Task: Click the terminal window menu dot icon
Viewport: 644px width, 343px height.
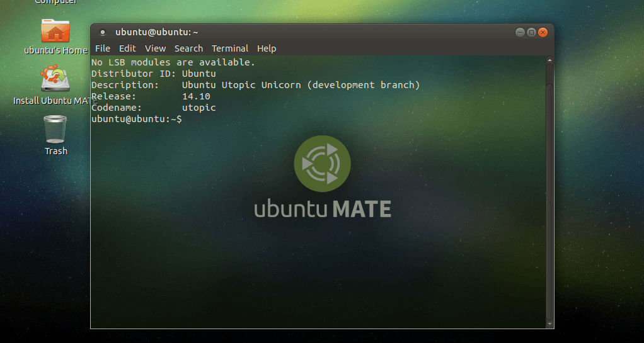Action: point(103,33)
